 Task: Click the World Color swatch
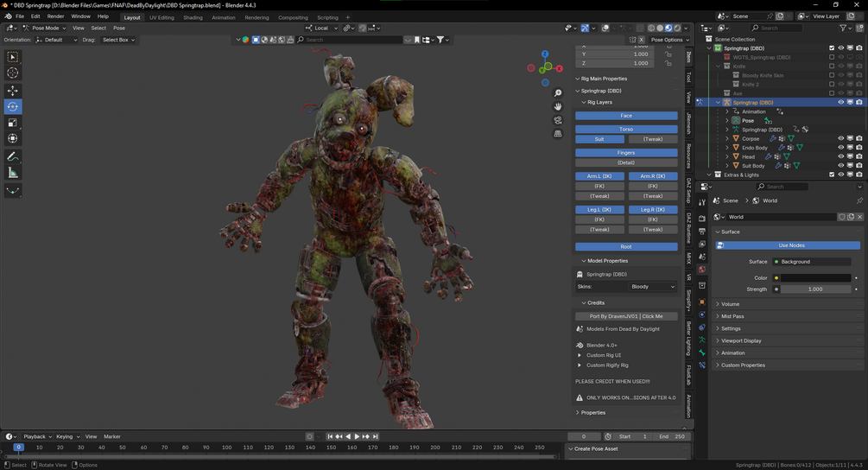tap(815, 278)
